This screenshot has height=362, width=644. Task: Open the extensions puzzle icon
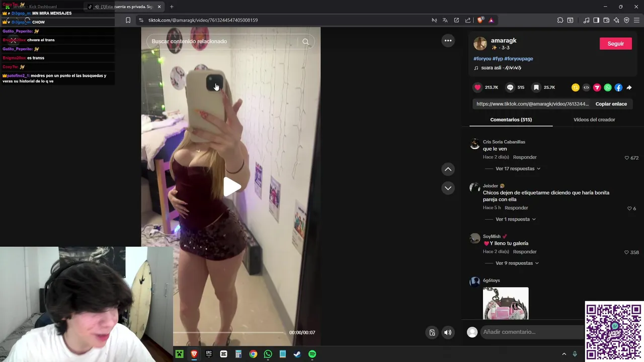pos(560,20)
